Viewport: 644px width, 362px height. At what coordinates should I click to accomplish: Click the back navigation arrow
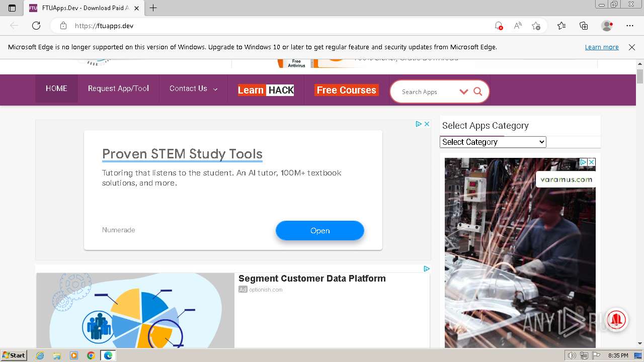[14, 26]
